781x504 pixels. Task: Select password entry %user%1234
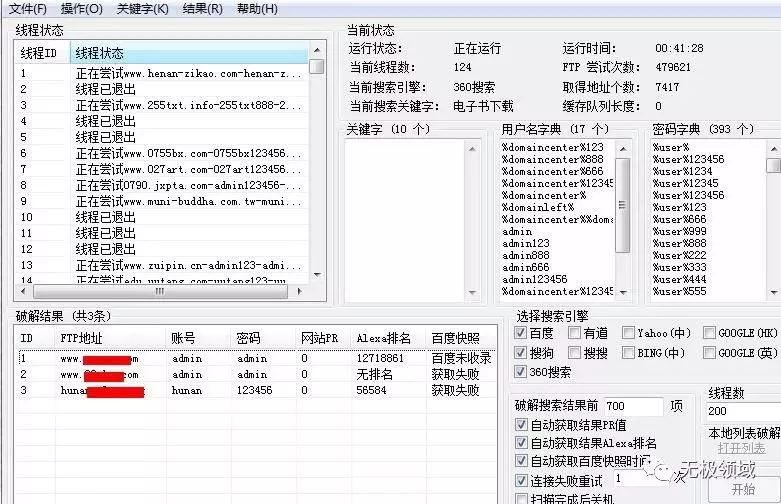(682, 171)
